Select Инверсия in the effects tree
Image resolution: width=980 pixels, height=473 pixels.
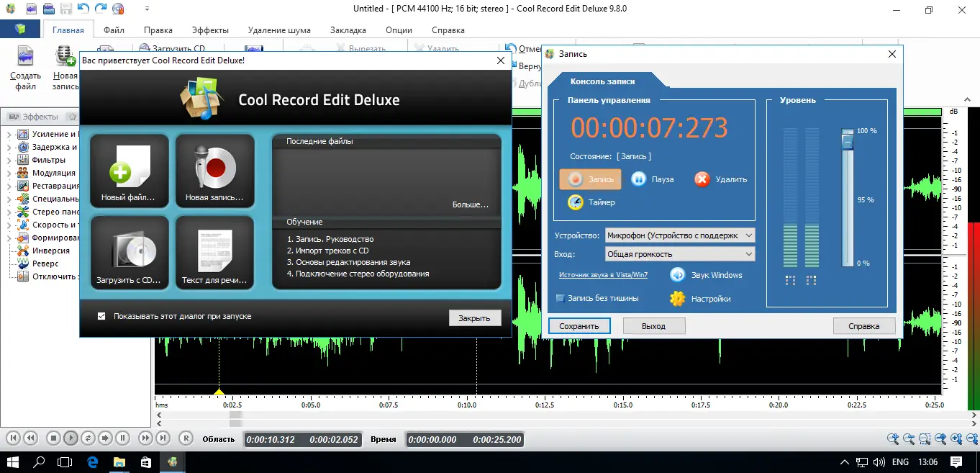tap(50, 251)
